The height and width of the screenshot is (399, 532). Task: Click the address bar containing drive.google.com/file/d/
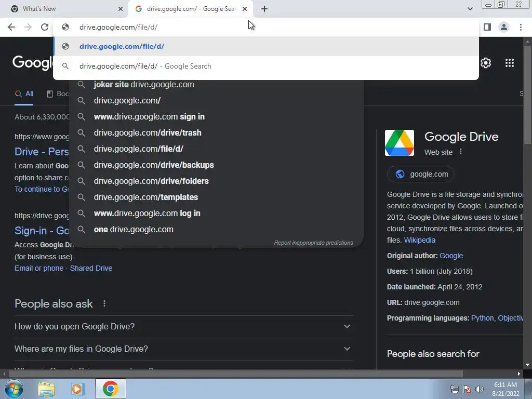click(266, 27)
